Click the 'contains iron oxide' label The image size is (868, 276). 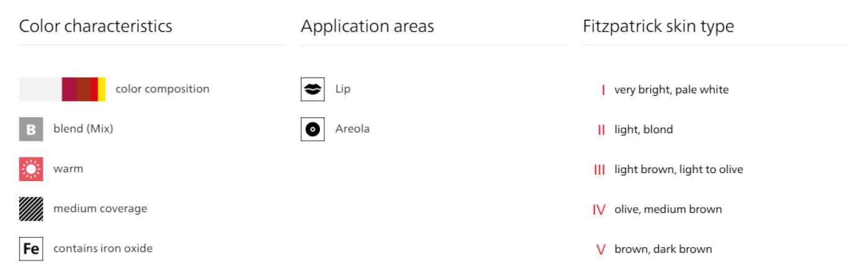[x=103, y=249]
